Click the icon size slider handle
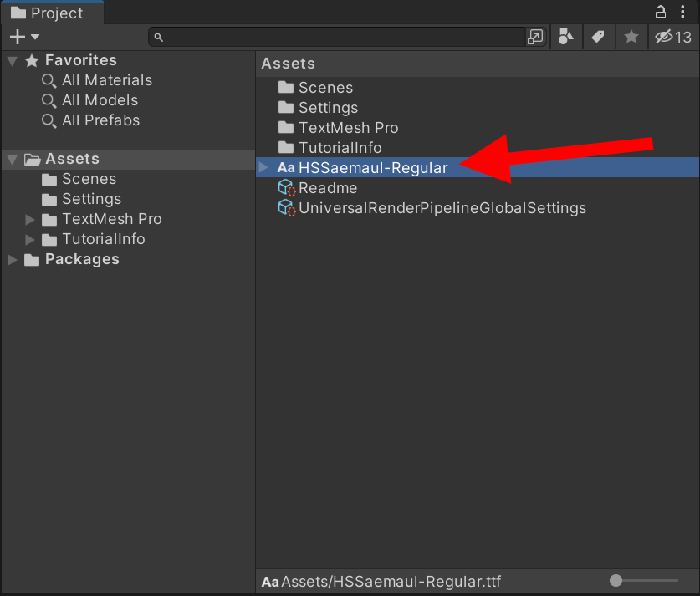The image size is (700, 596). (616, 580)
